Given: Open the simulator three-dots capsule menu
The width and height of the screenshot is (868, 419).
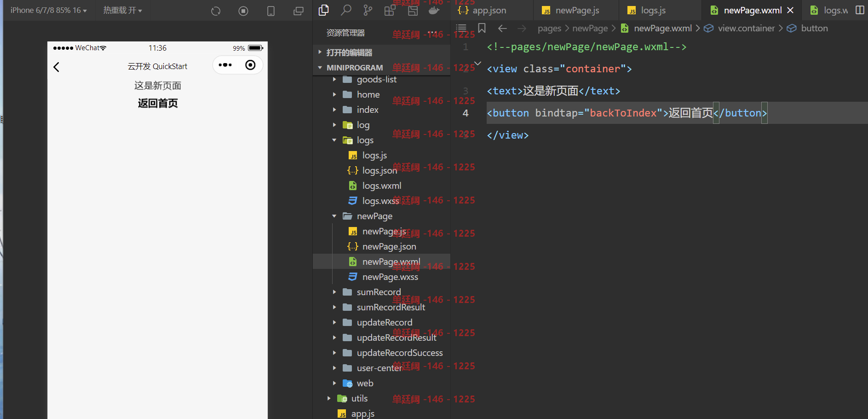Looking at the screenshot, I should [225, 65].
